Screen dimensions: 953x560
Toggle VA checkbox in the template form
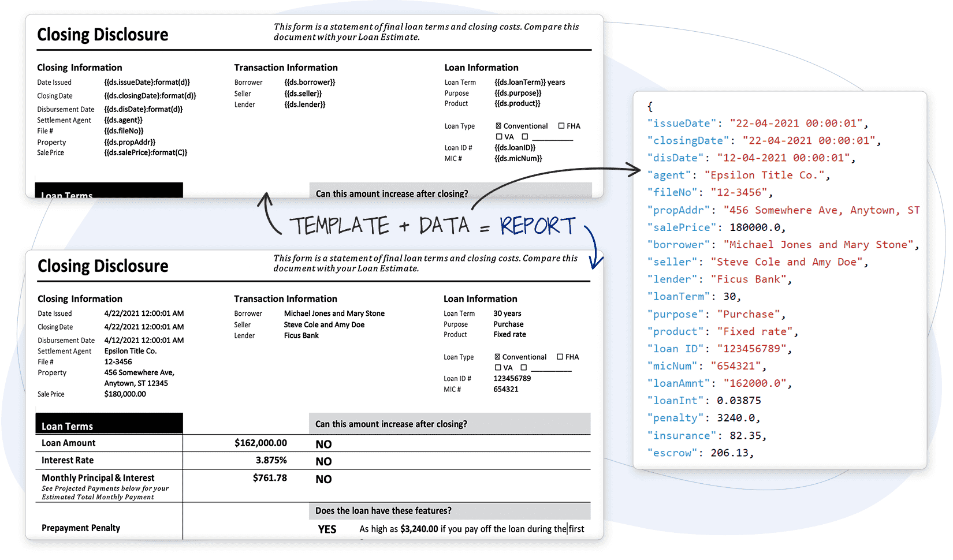(499, 136)
